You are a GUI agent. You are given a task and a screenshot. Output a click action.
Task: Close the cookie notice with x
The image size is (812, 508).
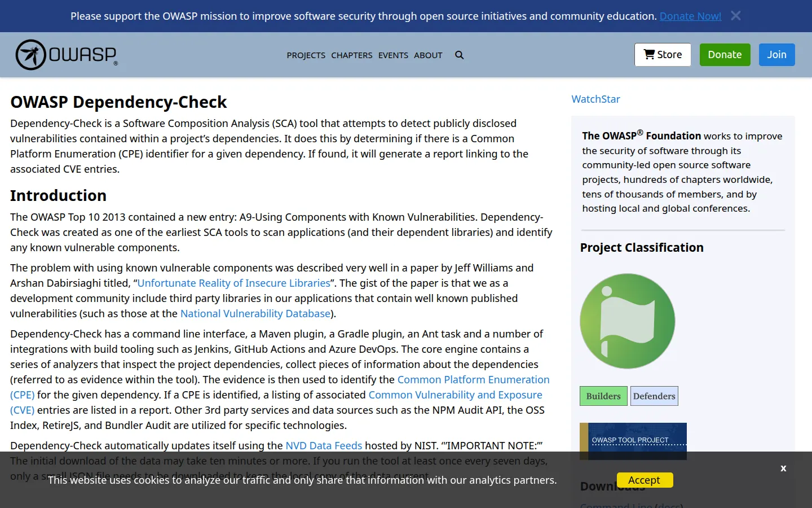[783, 468]
